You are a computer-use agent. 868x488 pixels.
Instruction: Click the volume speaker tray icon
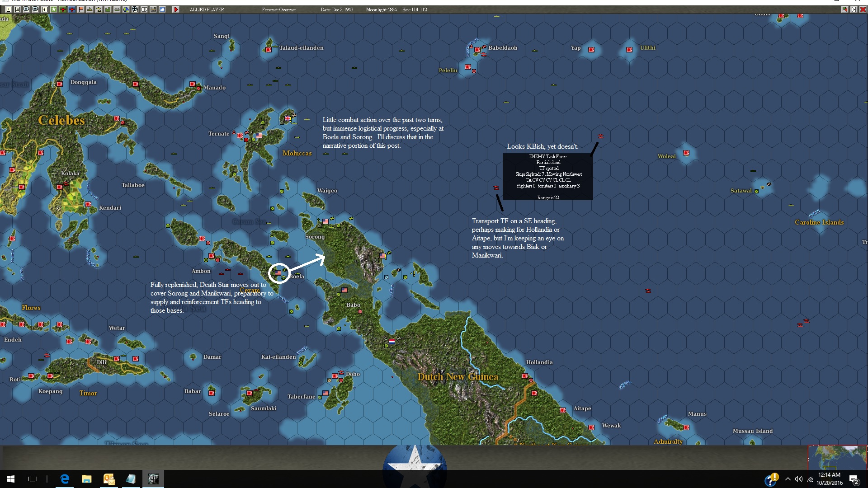pos(799,479)
